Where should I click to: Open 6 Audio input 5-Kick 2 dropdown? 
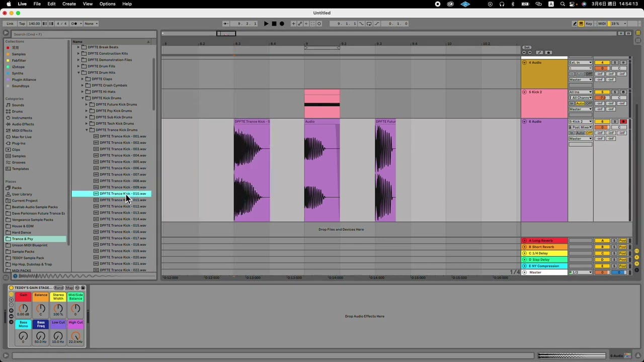[581, 122]
